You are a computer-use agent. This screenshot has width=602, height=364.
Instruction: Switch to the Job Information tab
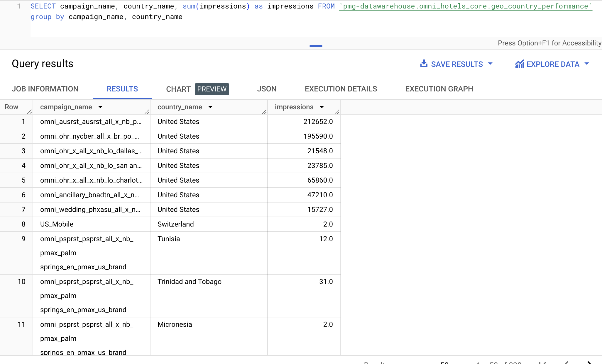(x=45, y=89)
